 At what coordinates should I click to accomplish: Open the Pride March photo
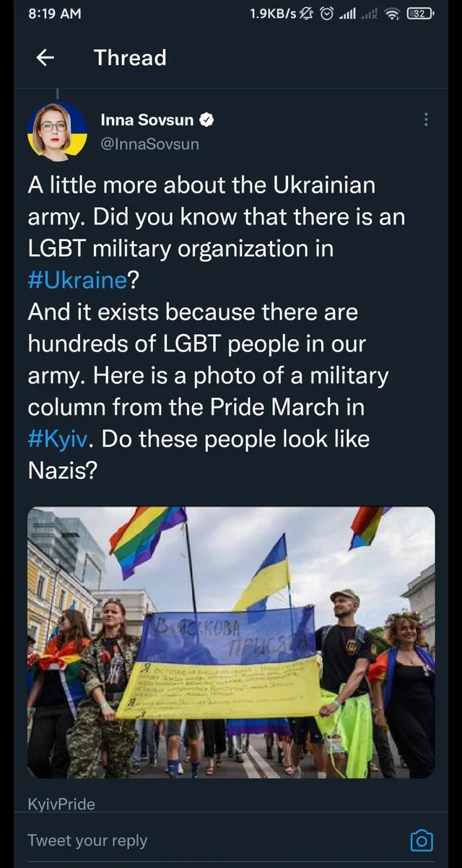231,642
